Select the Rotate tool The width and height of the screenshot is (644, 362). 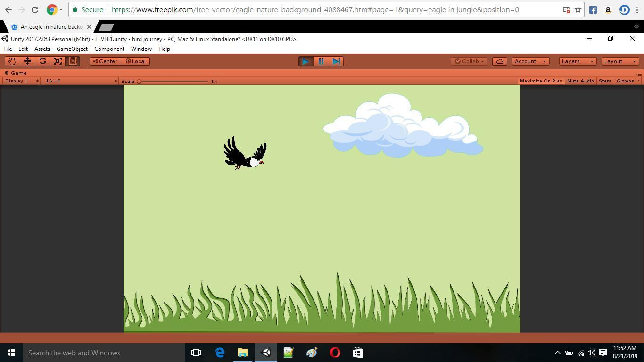click(x=43, y=61)
